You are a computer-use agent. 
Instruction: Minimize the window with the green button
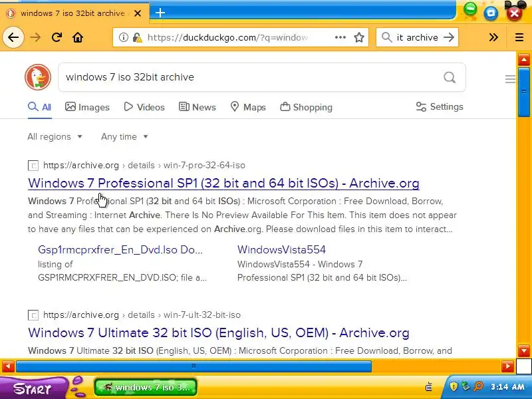pyautogui.click(x=470, y=9)
